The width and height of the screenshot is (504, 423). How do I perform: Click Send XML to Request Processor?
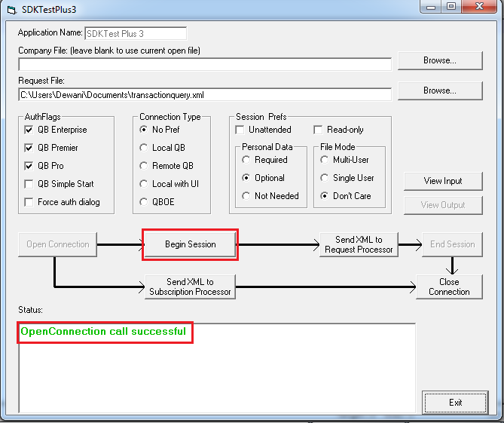pyautogui.click(x=359, y=244)
